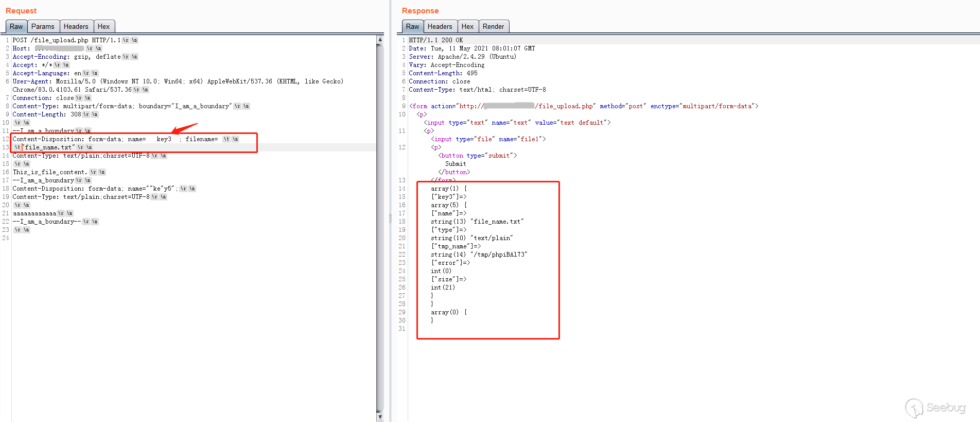The height and width of the screenshot is (422, 980).
Task: Switch to the request Params tab
Action: click(42, 26)
